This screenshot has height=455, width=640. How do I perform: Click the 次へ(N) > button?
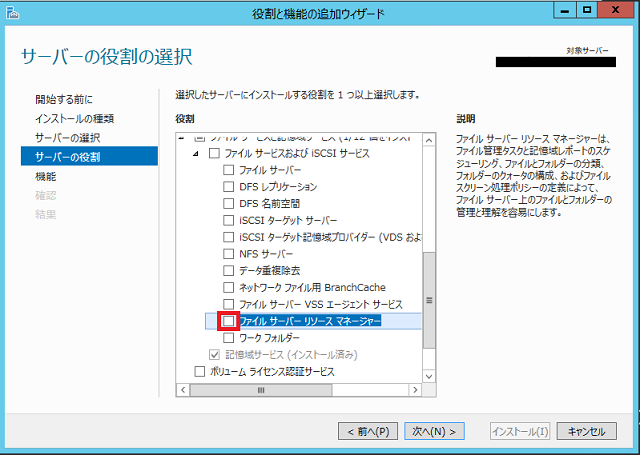(435, 431)
